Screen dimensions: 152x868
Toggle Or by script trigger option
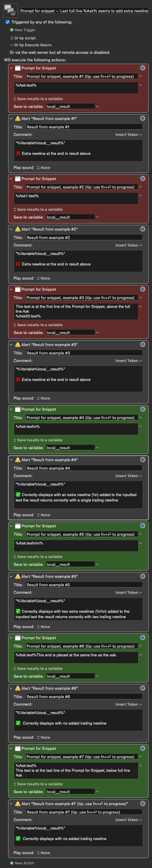click(x=23, y=38)
